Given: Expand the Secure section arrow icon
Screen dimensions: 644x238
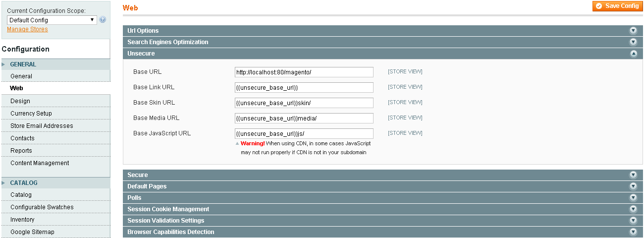Looking at the screenshot, I should click(633, 175).
